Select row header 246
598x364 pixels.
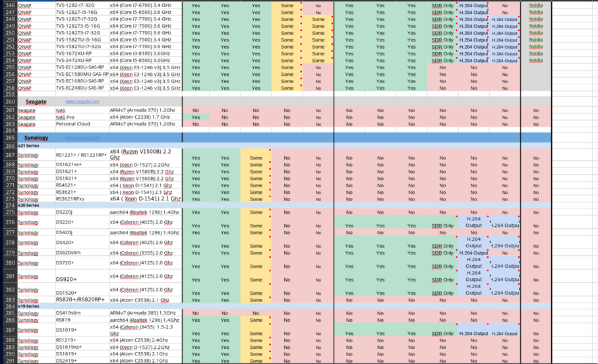tap(10, 5)
